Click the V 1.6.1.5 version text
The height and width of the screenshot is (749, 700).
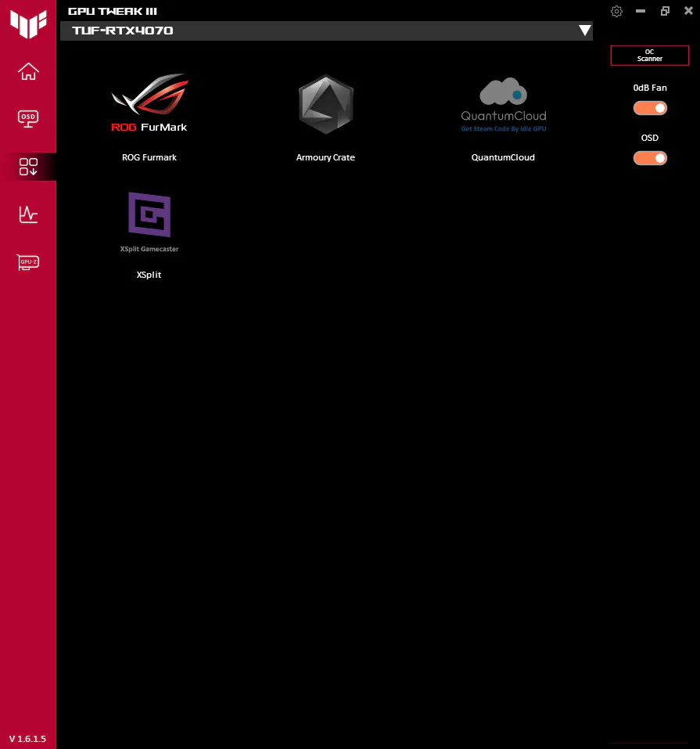point(27,739)
